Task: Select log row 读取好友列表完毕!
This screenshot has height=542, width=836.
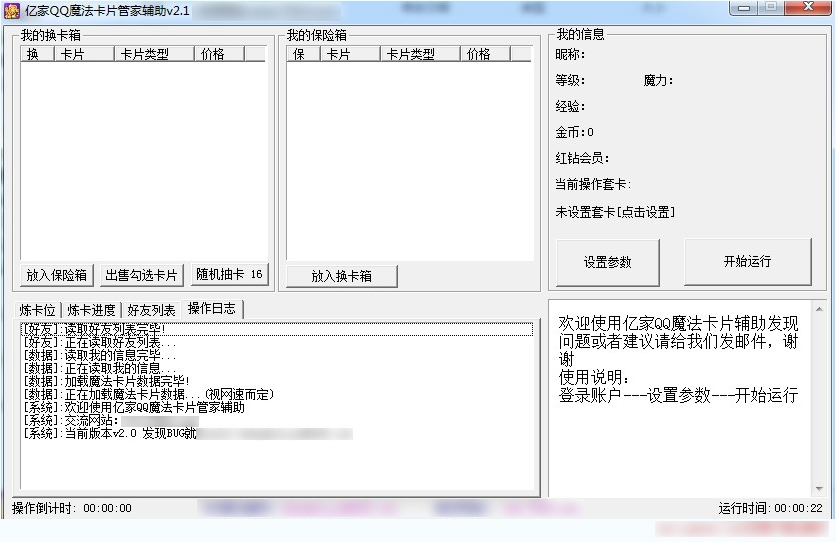Action: (x=277, y=329)
